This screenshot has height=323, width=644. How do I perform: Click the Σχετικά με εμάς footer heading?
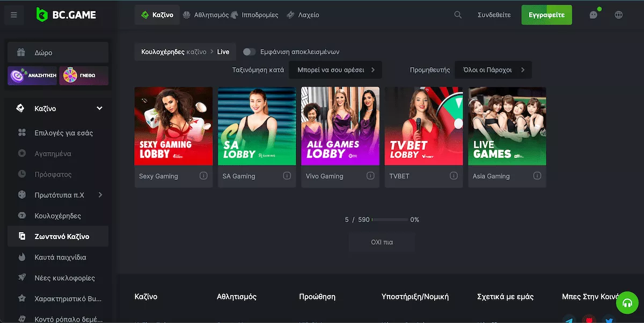(x=505, y=297)
